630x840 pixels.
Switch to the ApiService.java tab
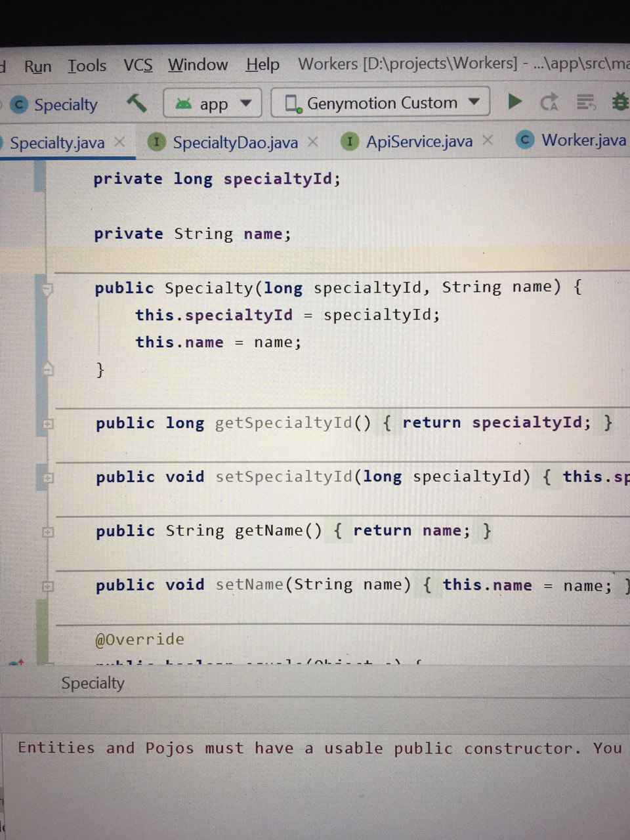(419, 141)
